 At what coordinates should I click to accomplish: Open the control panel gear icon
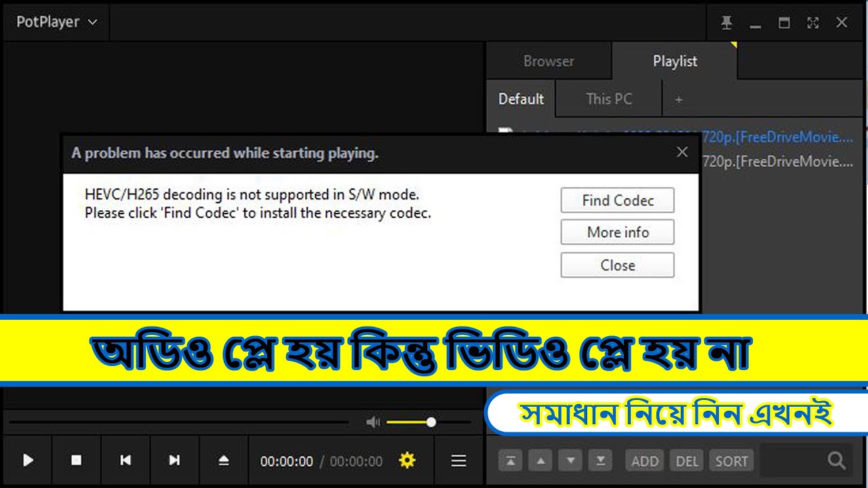[407, 461]
